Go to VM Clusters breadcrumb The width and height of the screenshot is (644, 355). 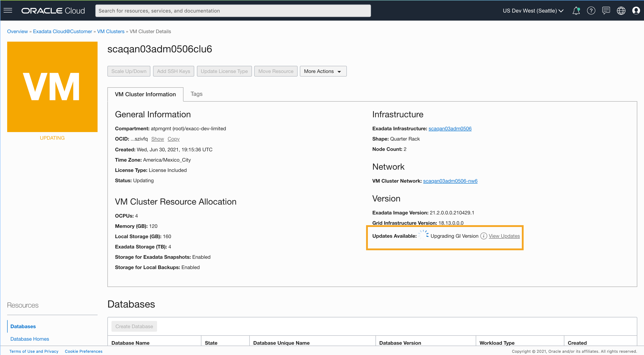[x=111, y=32]
